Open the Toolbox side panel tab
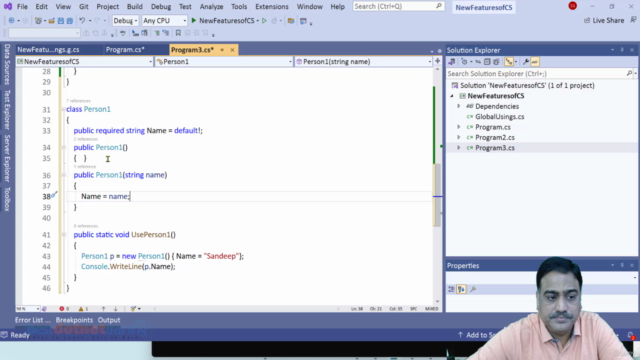Image resolution: width=640 pixels, height=360 pixels. pyautogui.click(x=7, y=199)
